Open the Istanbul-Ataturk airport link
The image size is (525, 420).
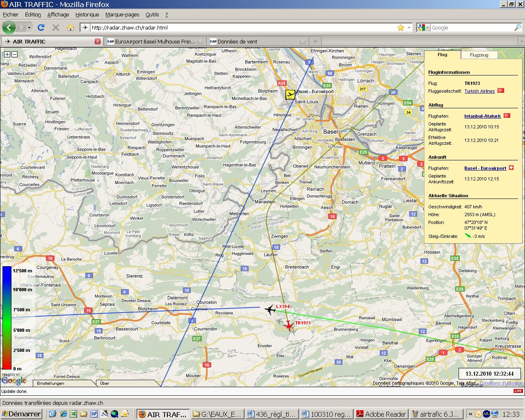tap(482, 116)
